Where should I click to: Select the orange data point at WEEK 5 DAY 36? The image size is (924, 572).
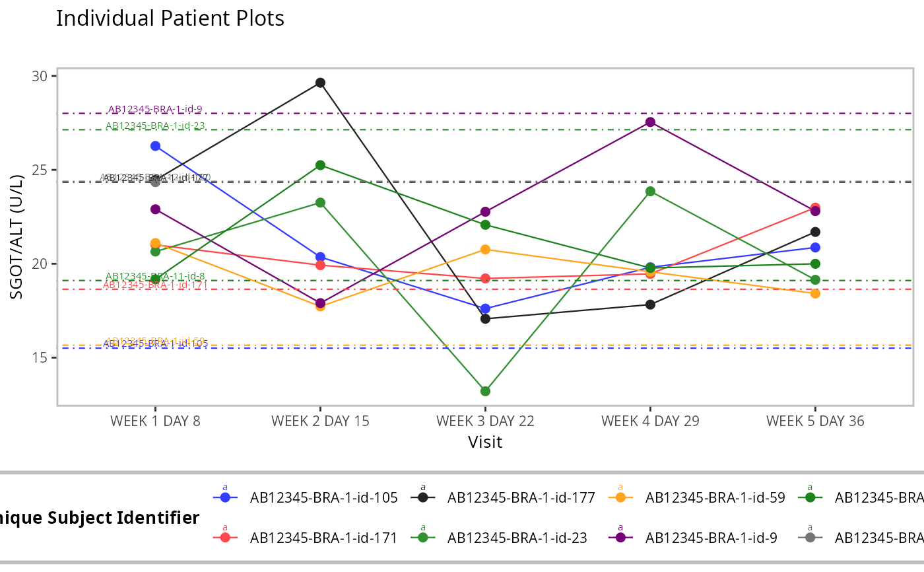[x=815, y=293]
